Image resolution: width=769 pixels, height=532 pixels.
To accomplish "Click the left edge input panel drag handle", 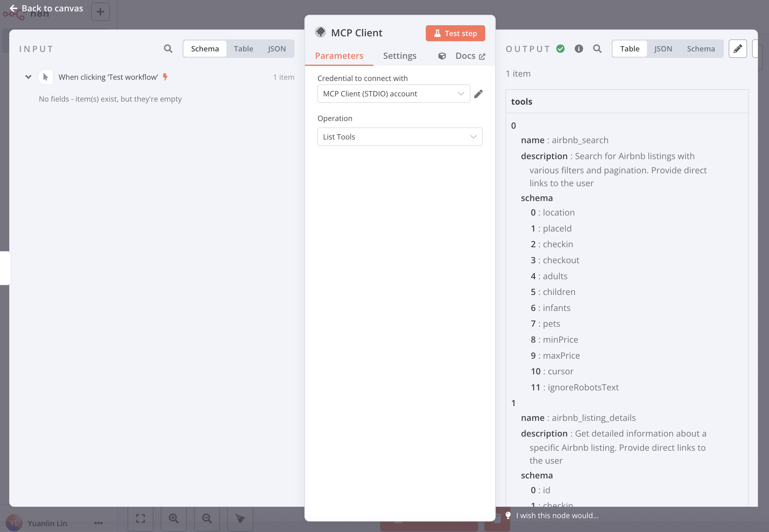I will (x=5, y=268).
